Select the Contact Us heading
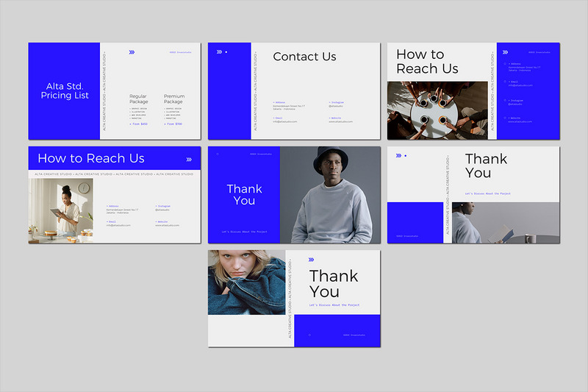This screenshot has width=588, height=392. (304, 57)
